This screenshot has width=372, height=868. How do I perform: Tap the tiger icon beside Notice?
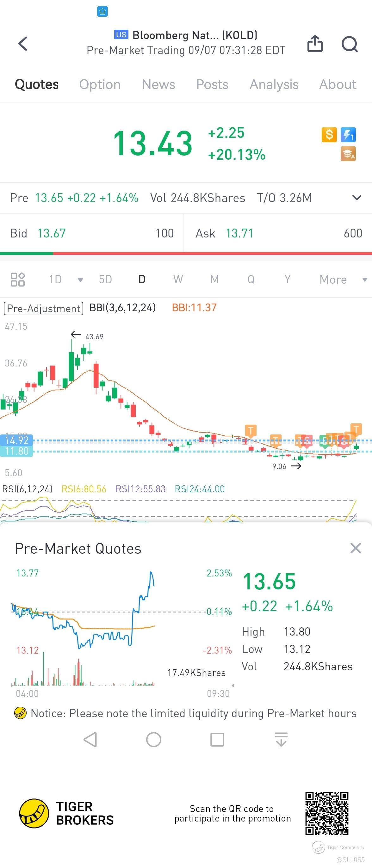pyautogui.click(x=20, y=713)
